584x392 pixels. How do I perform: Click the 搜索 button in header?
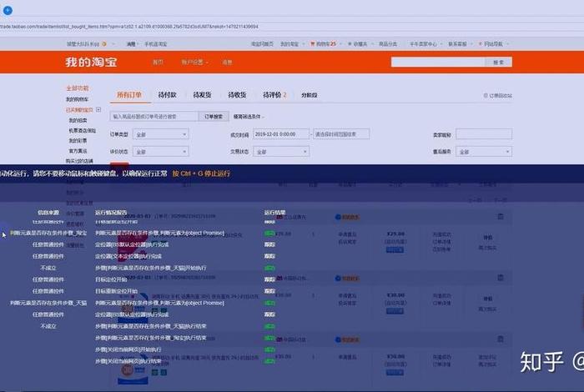click(x=498, y=63)
